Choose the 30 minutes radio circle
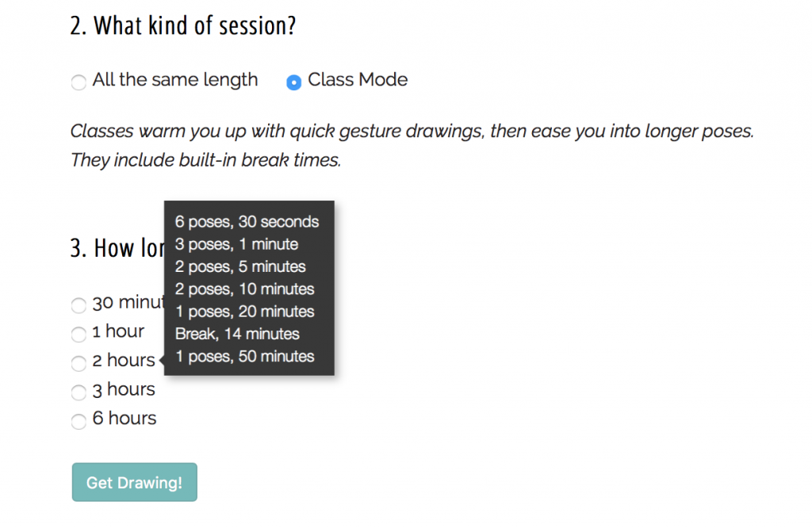812x528 pixels. (x=79, y=305)
